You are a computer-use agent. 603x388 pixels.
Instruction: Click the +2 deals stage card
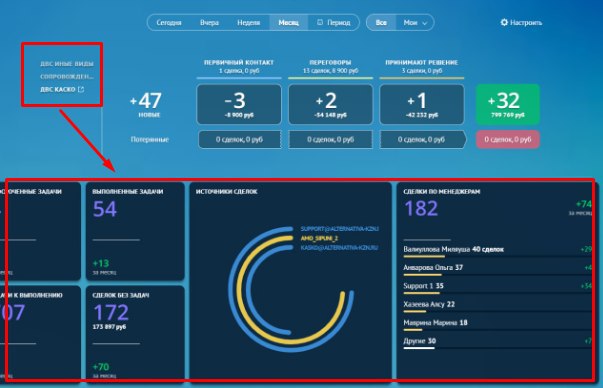330,104
